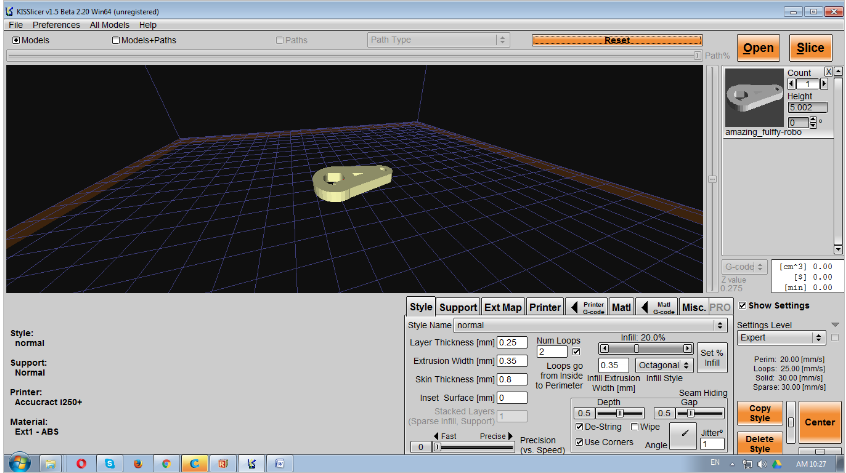Toggle small checkbox beside Expert dropdown
Viewport: 846px width, 473px height.
click(x=835, y=338)
